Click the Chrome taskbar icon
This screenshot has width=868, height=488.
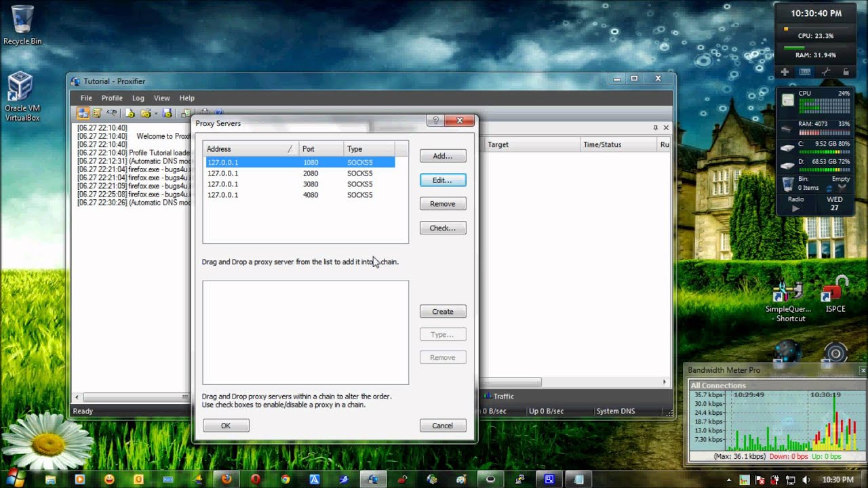(285, 479)
